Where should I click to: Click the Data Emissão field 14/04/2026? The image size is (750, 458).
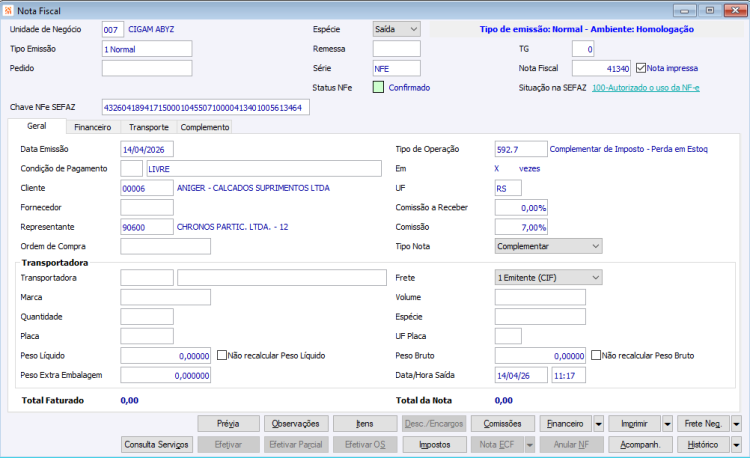click(147, 149)
